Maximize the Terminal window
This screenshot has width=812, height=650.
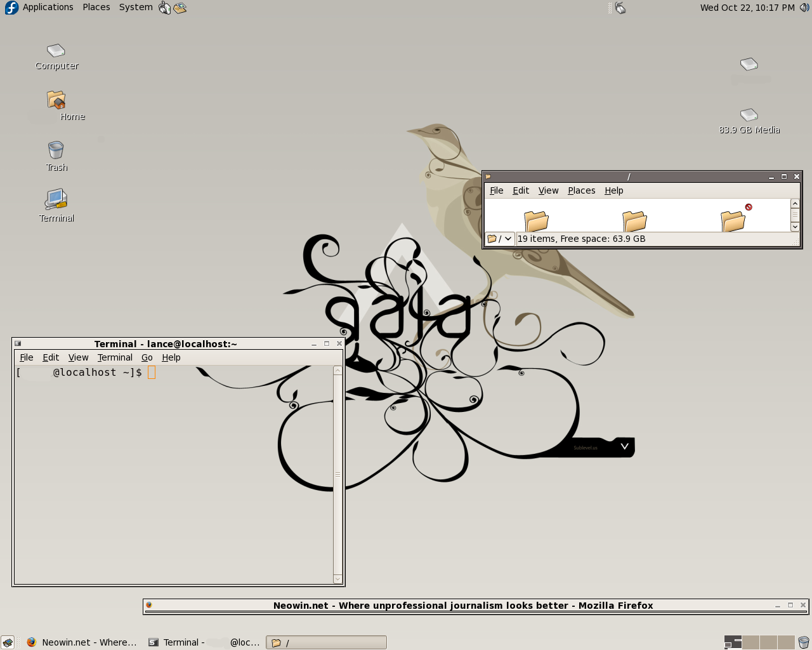tap(327, 343)
